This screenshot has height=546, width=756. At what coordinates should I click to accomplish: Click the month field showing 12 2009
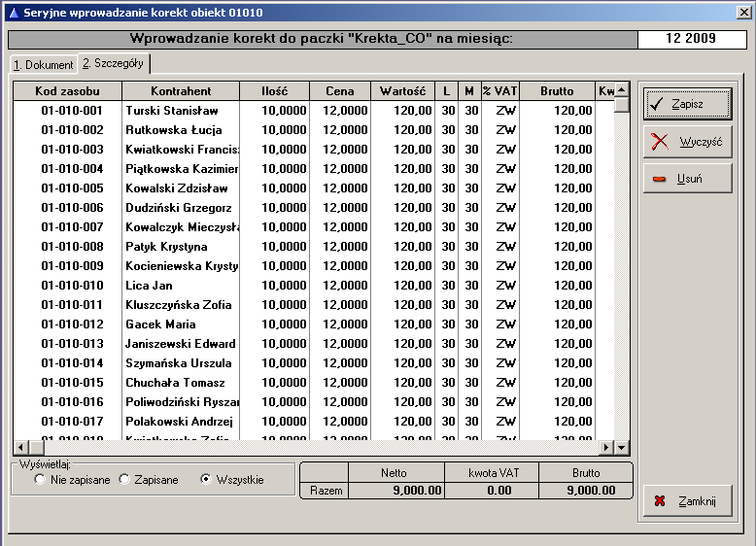tap(692, 39)
